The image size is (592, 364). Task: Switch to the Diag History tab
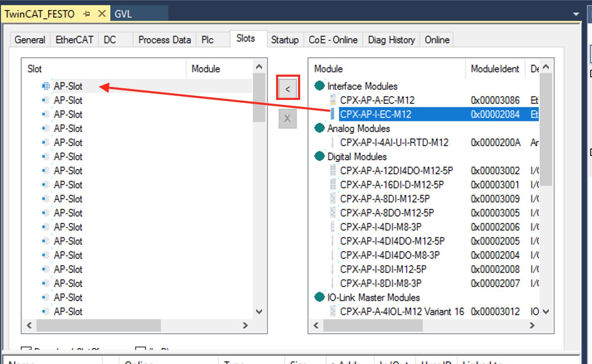pos(391,40)
